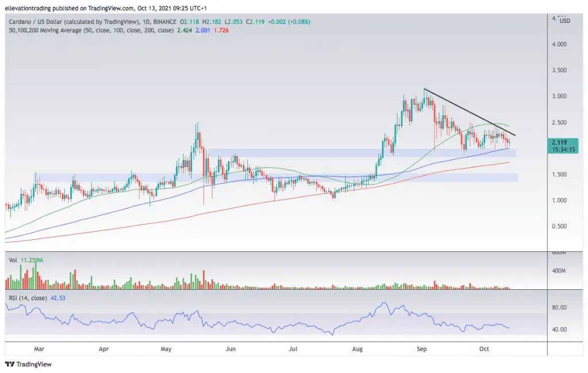The width and height of the screenshot is (588, 373).
Task: Click the 1.000 price axis label
Action: pyautogui.click(x=559, y=200)
